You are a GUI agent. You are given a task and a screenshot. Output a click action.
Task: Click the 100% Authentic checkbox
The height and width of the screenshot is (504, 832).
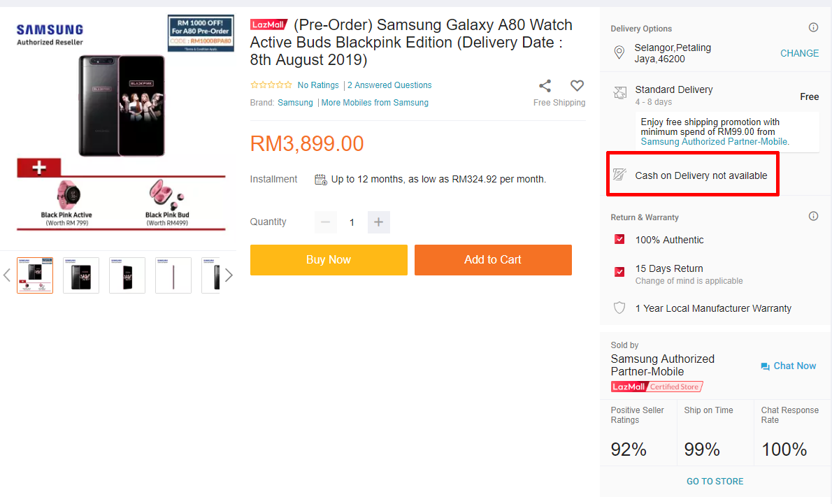coord(619,240)
